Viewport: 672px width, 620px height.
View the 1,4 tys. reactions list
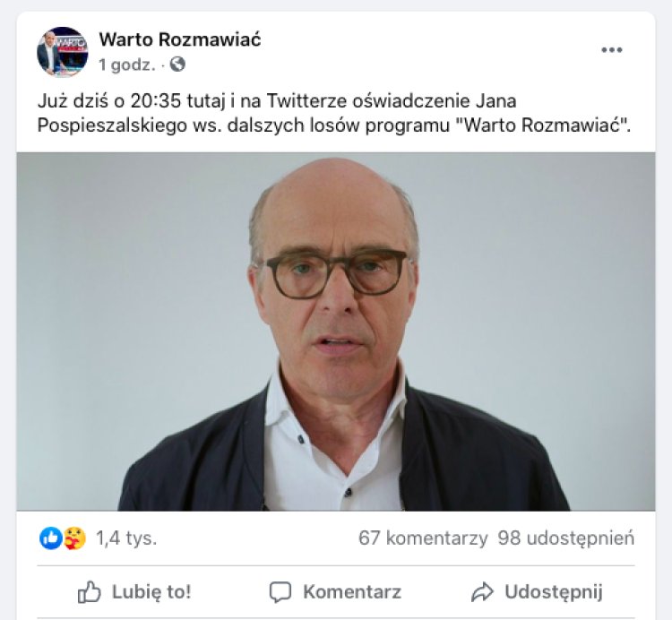(x=126, y=538)
